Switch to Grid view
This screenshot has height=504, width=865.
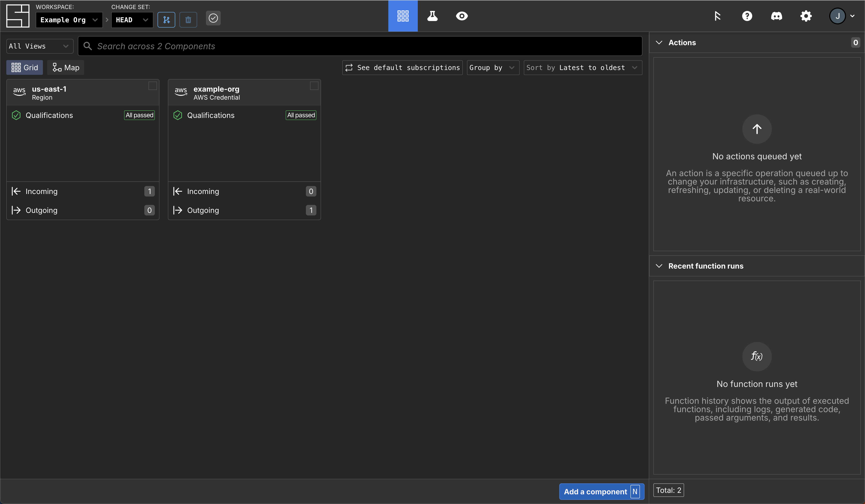[x=24, y=67]
